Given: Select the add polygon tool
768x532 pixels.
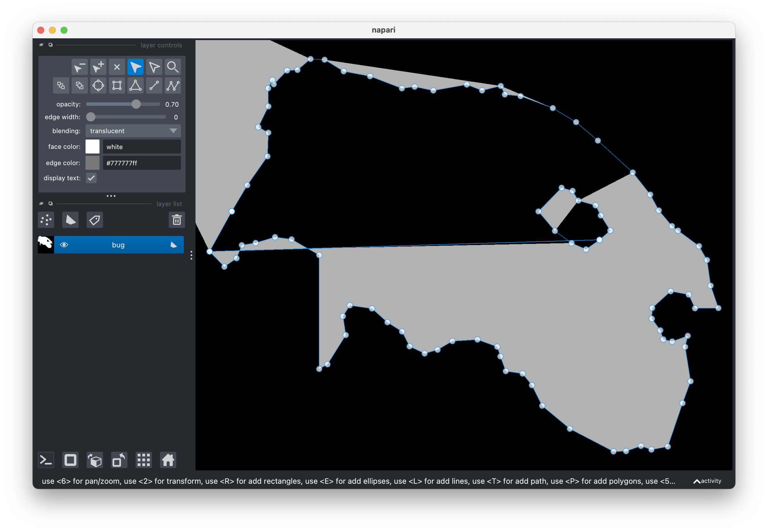Looking at the screenshot, I should (135, 85).
